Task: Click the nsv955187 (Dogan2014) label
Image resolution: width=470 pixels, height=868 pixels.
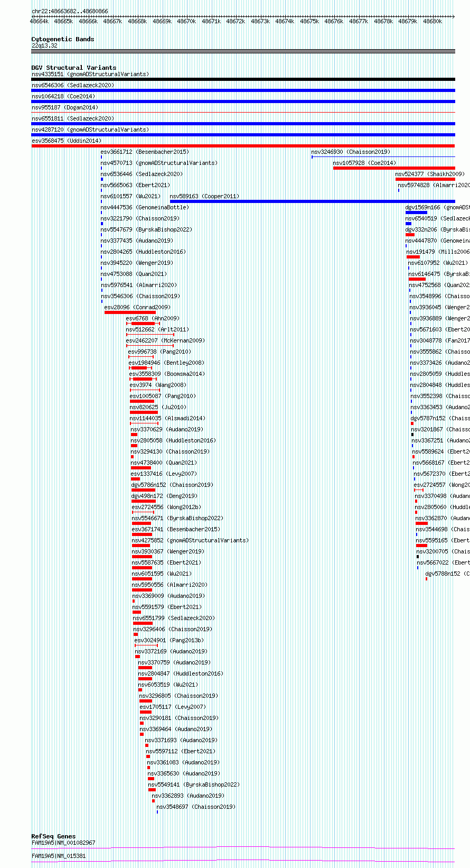Action: coord(64,107)
